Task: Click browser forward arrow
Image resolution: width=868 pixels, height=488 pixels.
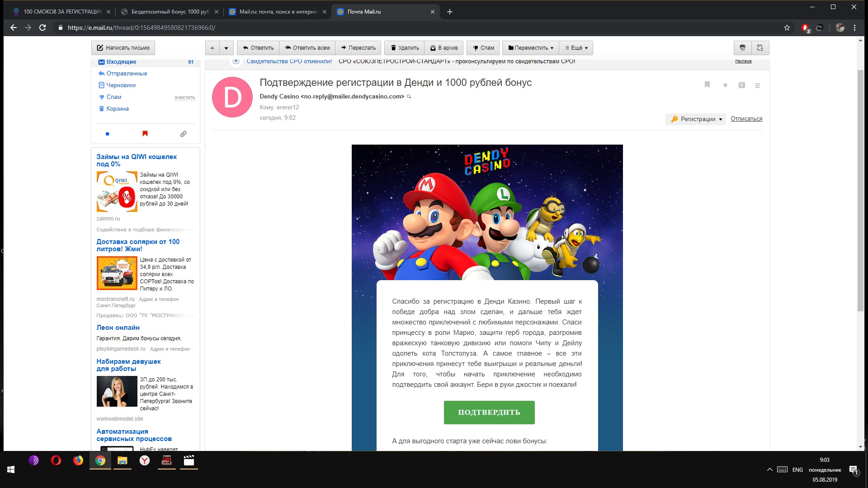Action: click(x=28, y=28)
